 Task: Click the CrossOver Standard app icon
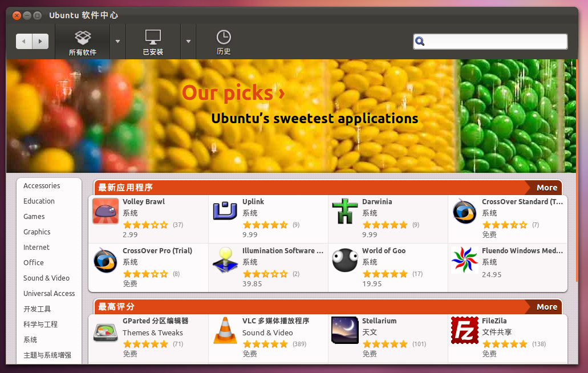pos(464,212)
